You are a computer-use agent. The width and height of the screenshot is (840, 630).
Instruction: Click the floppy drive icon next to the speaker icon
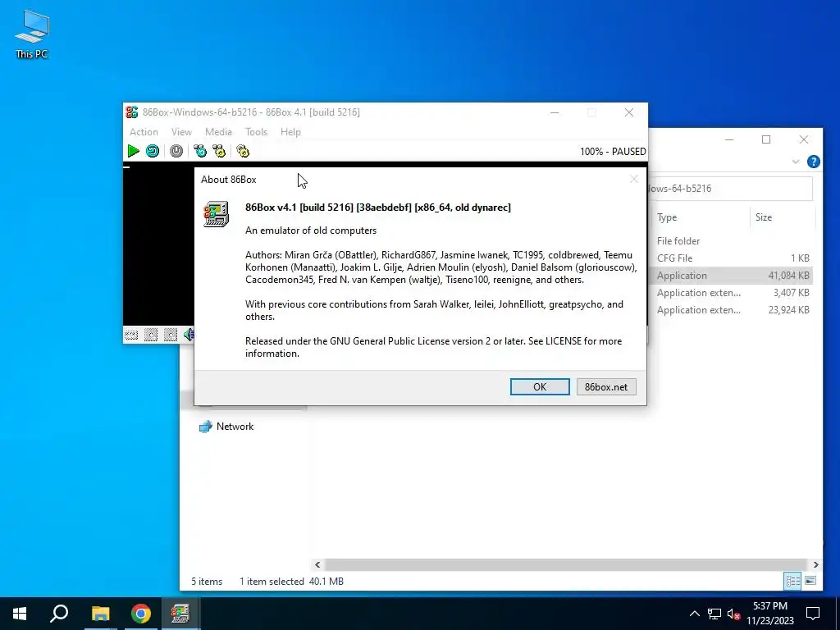[x=171, y=336]
